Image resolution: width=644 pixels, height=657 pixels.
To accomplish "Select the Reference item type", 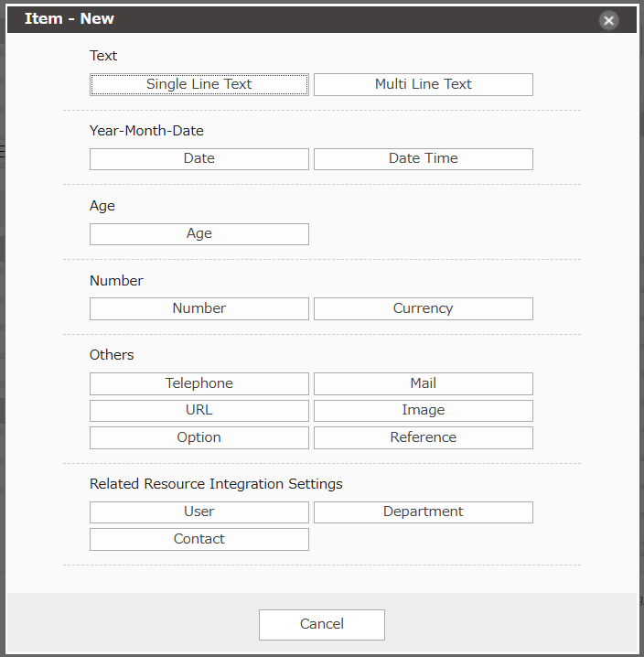I will click(x=423, y=437).
